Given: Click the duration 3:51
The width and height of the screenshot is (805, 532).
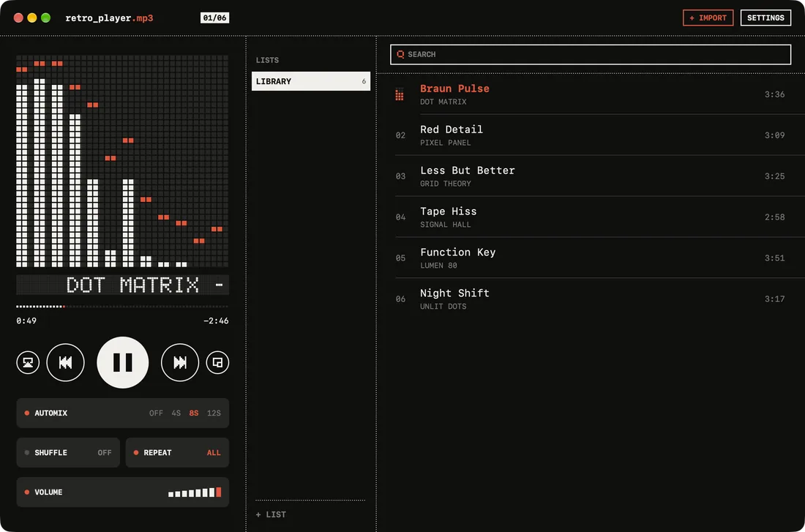Looking at the screenshot, I should (x=775, y=258).
